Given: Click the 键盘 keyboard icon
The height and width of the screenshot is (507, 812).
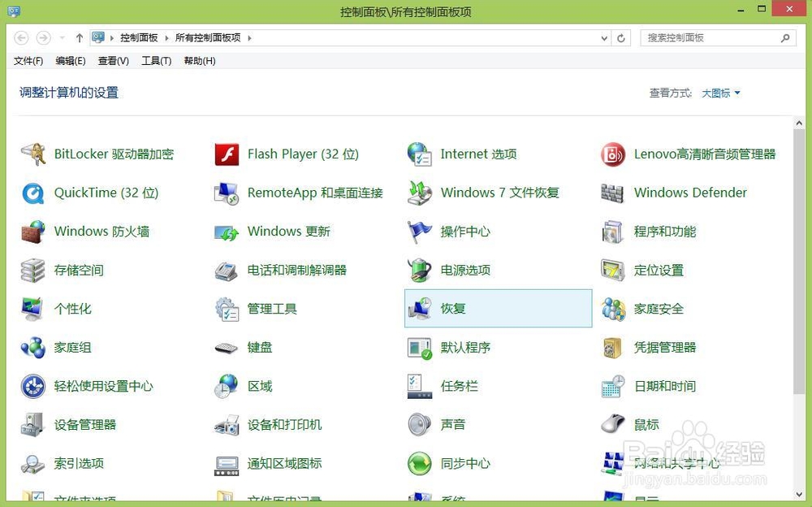Looking at the screenshot, I should coord(227,348).
